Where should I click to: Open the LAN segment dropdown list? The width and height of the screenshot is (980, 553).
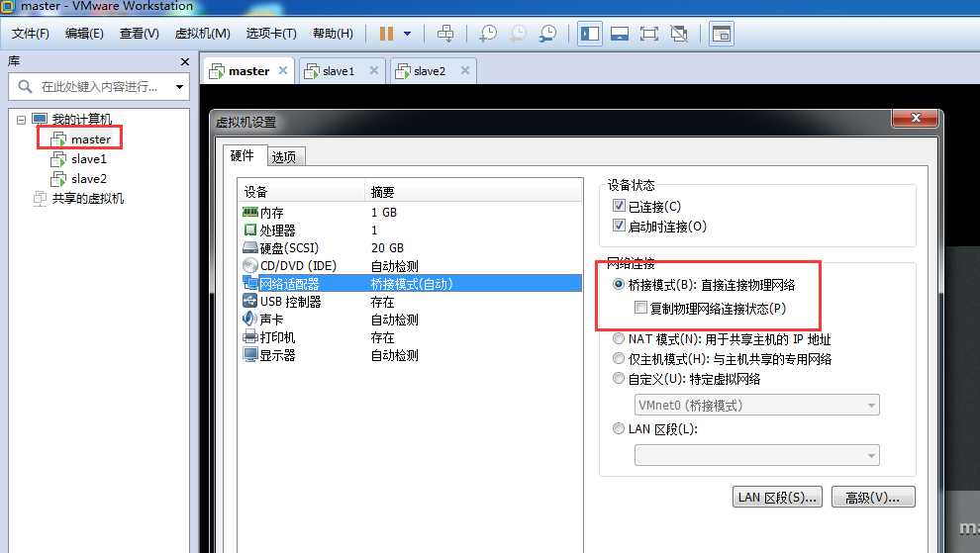point(757,455)
